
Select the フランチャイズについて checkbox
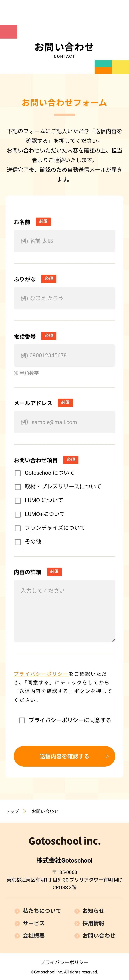tap(18, 528)
